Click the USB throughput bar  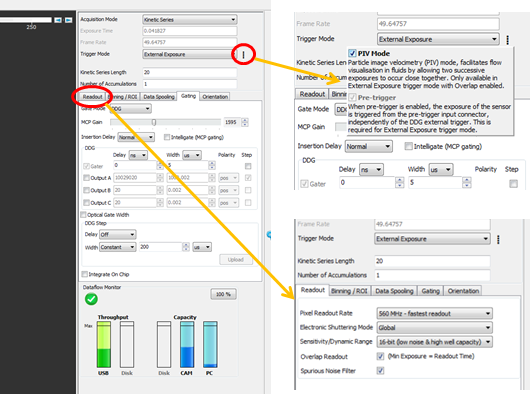[x=104, y=345]
